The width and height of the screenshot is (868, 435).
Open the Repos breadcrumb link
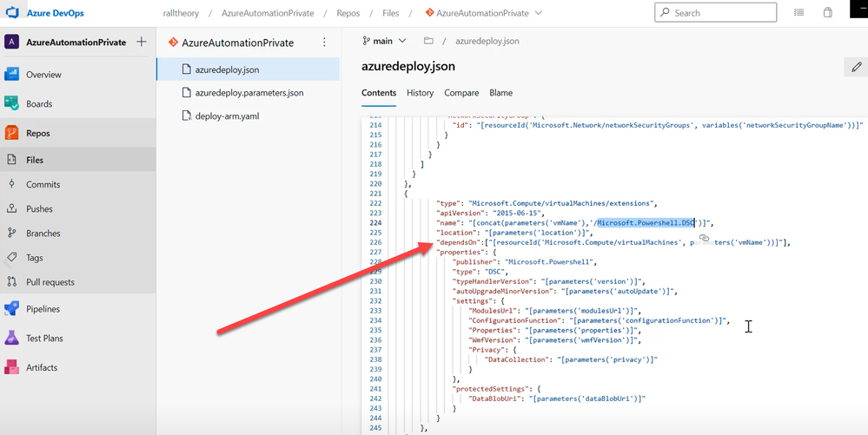point(348,13)
